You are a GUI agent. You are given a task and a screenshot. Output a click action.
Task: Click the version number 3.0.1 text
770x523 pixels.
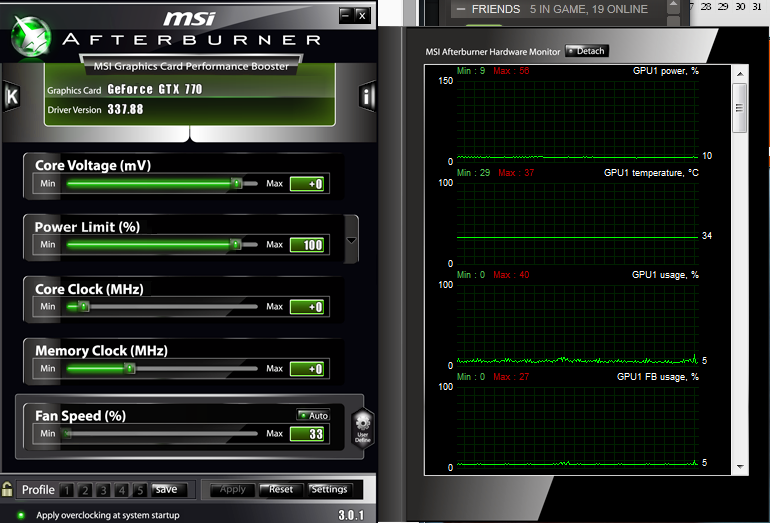point(351,515)
